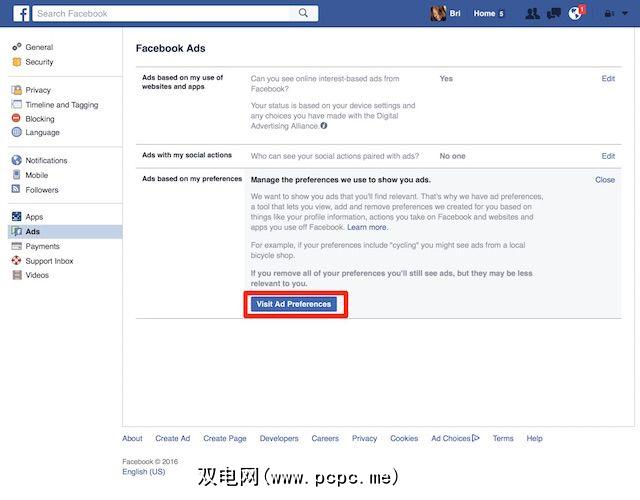Click the Language globe icon
Screen dimensions: 640x500
point(17,132)
